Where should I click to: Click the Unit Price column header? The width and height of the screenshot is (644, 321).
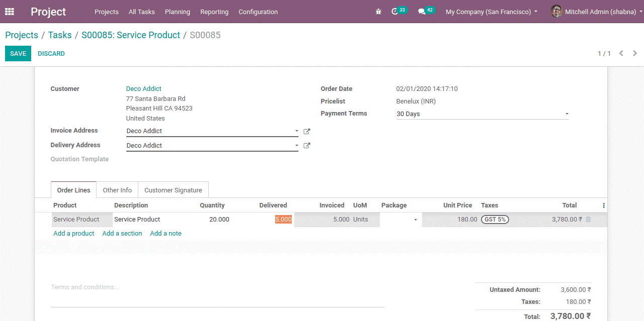pos(457,205)
